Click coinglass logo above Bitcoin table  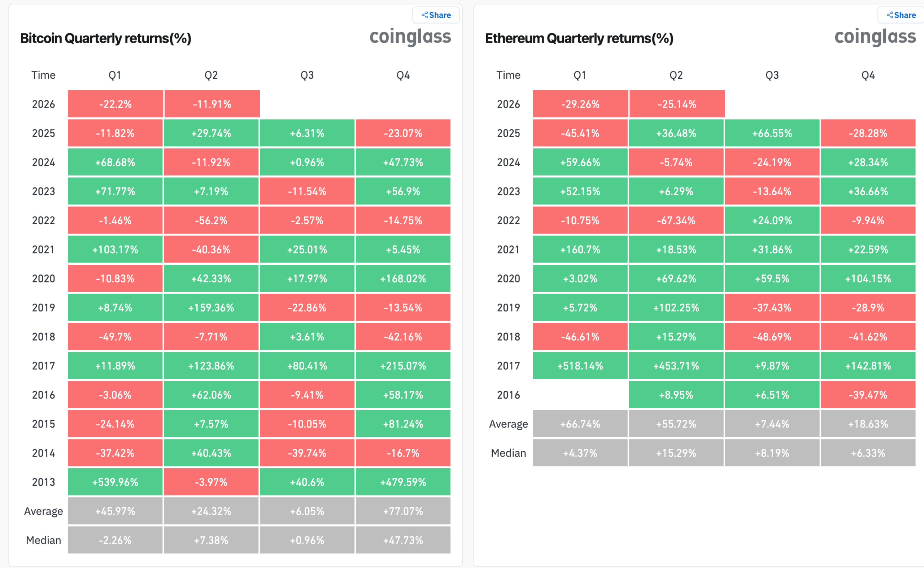tap(410, 37)
